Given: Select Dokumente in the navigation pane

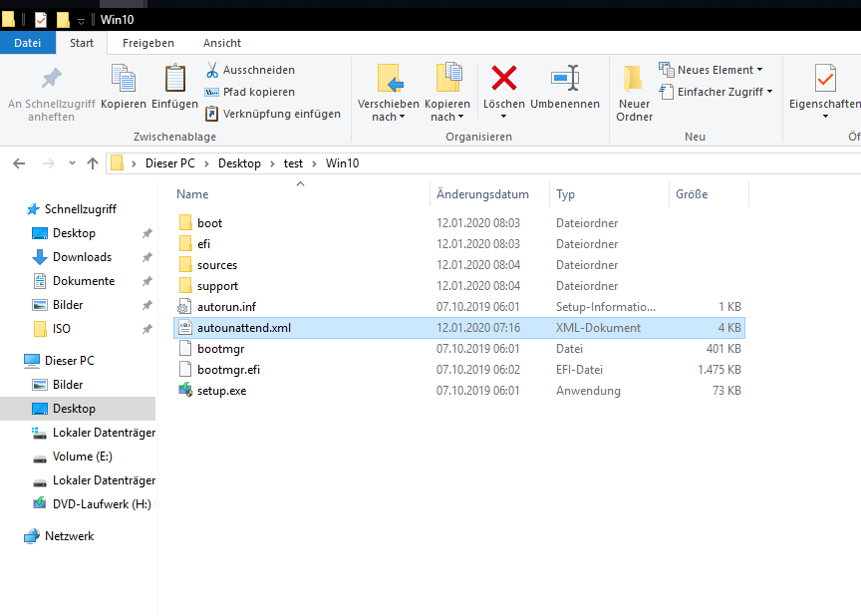Looking at the screenshot, I should [84, 281].
